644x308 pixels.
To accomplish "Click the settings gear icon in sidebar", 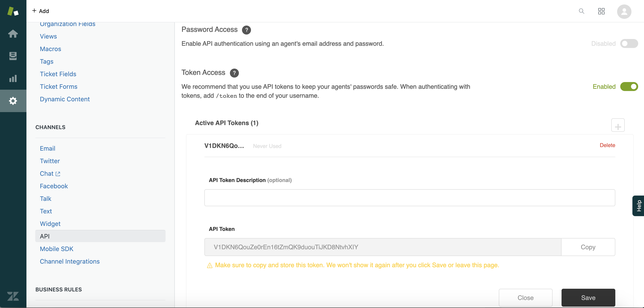I will (x=13, y=100).
